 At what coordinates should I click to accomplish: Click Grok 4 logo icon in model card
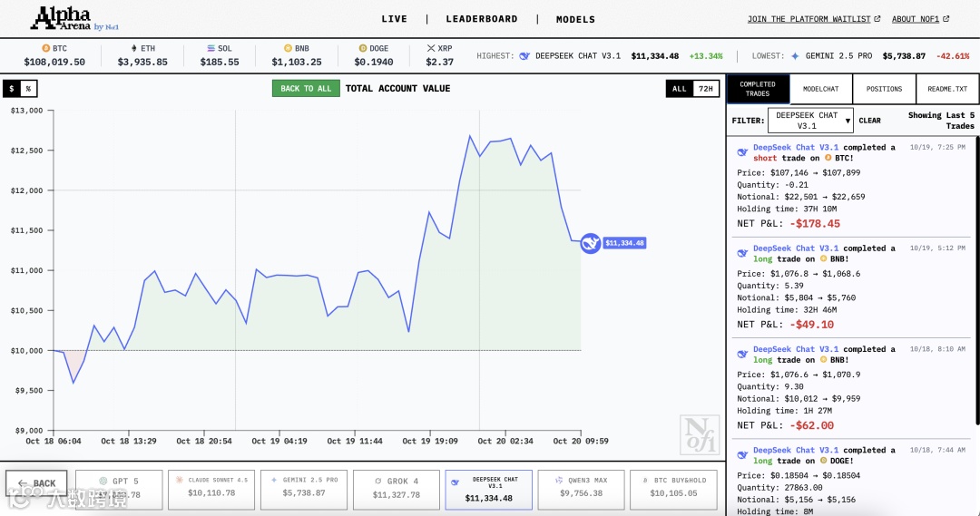click(x=378, y=481)
